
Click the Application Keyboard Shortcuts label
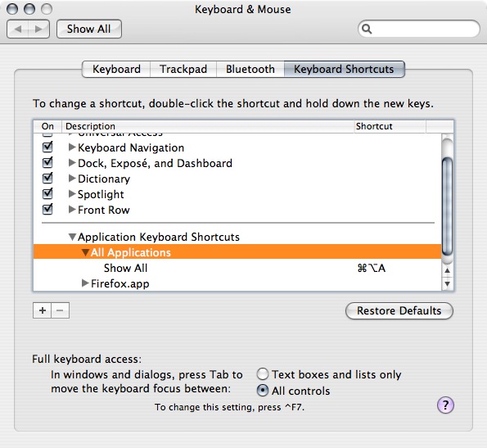pyautogui.click(x=159, y=237)
